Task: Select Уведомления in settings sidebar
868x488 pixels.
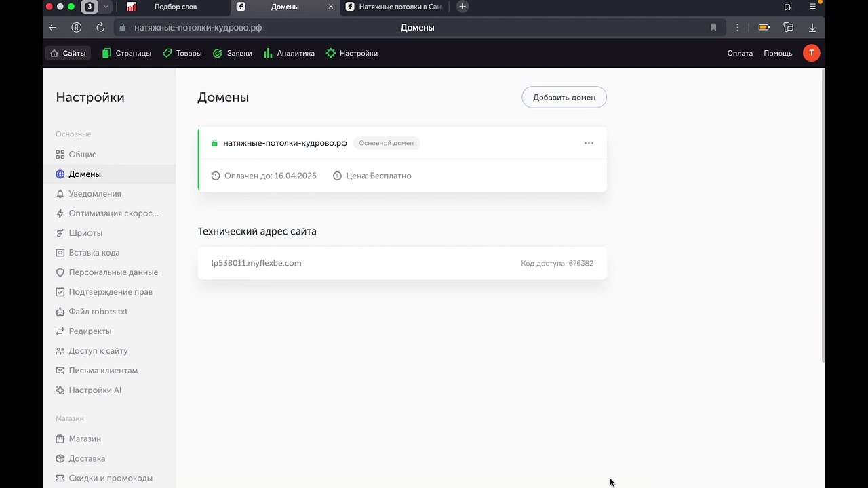Action: point(94,194)
